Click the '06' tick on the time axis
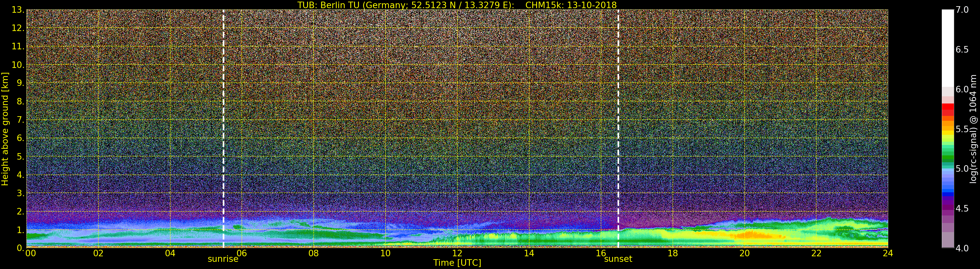This screenshot has width=980, height=269. (x=242, y=253)
